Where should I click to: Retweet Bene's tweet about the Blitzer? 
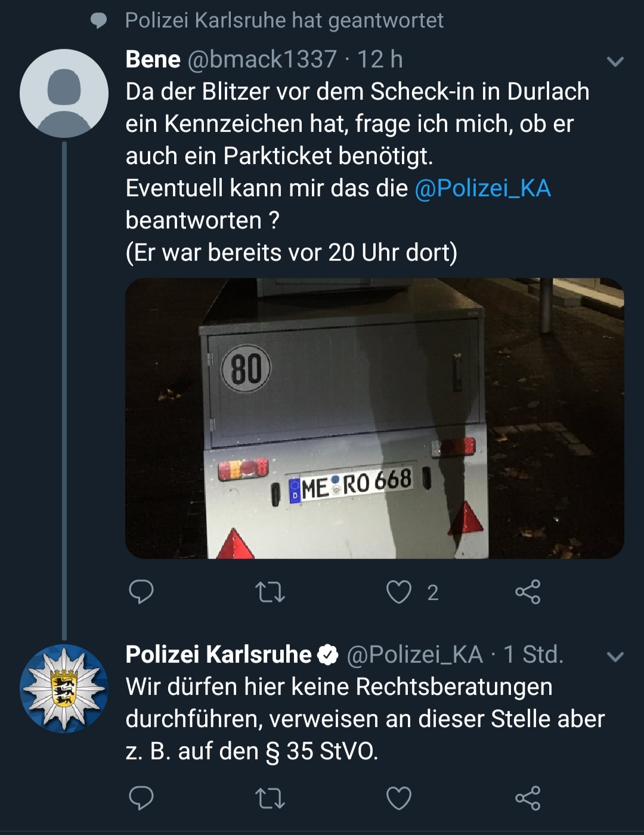click(270, 592)
